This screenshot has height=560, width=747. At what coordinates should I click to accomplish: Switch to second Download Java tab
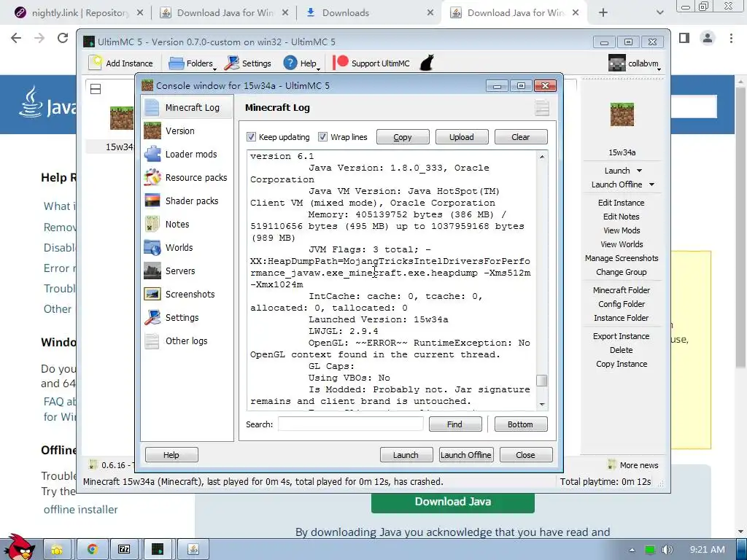(x=514, y=13)
